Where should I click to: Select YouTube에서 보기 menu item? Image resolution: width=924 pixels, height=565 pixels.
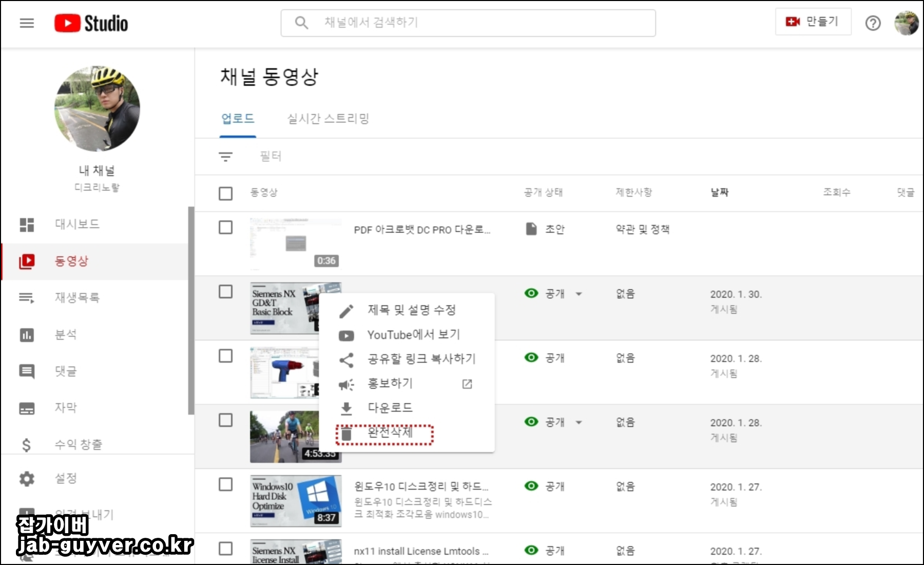[x=407, y=335]
